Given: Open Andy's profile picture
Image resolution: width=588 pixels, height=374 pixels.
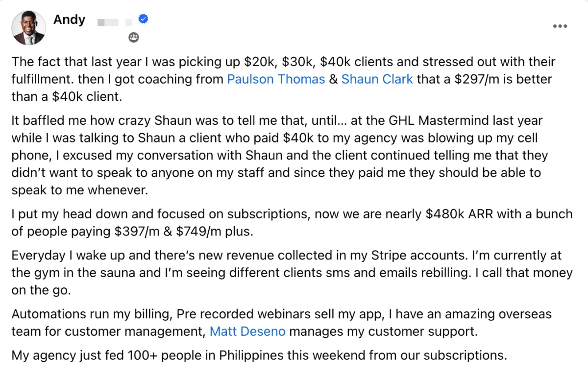Looking at the screenshot, I should (x=28, y=28).
